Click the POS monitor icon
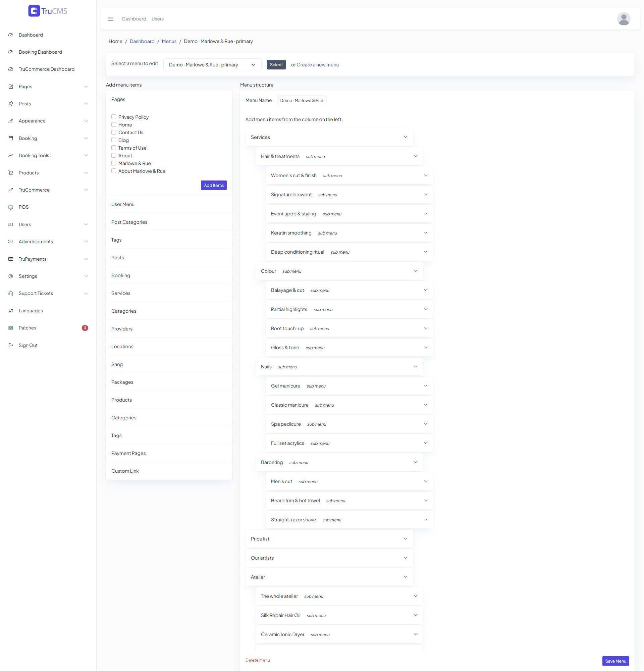Screen dimensions: 644x671 click(11, 207)
